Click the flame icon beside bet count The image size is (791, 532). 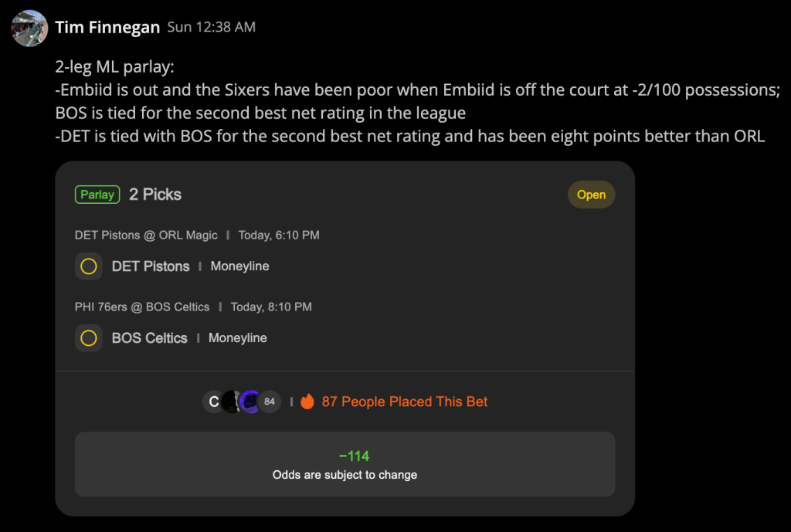(x=307, y=402)
